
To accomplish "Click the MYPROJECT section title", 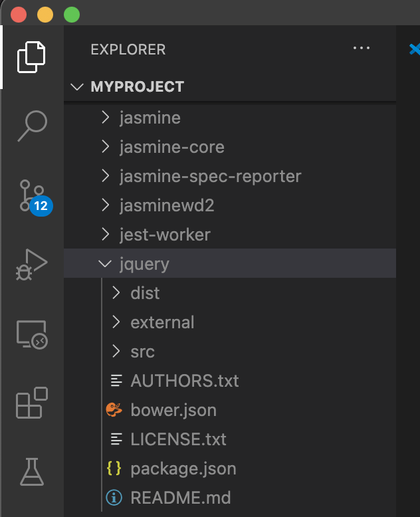I will 138,87.
